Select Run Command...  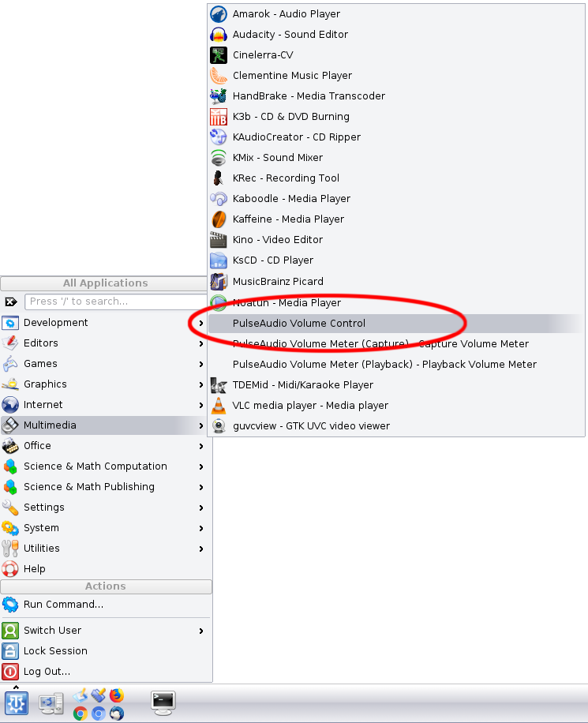(106, 605)
